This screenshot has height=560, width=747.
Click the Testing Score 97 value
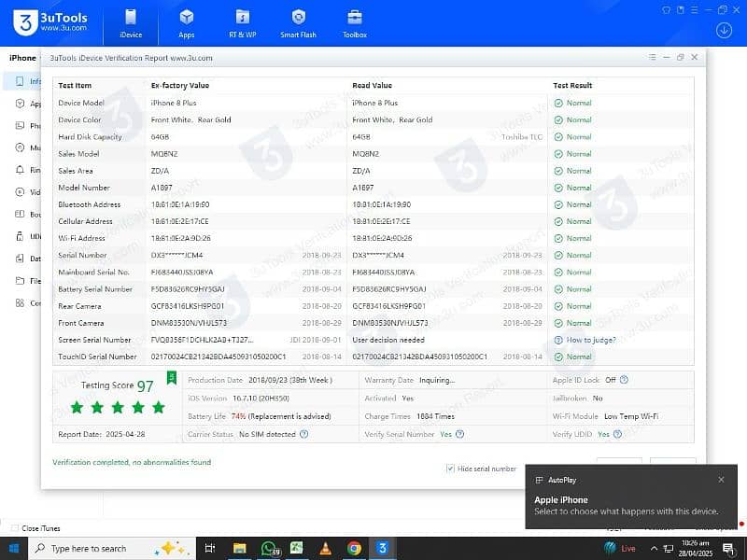point(146,385)
